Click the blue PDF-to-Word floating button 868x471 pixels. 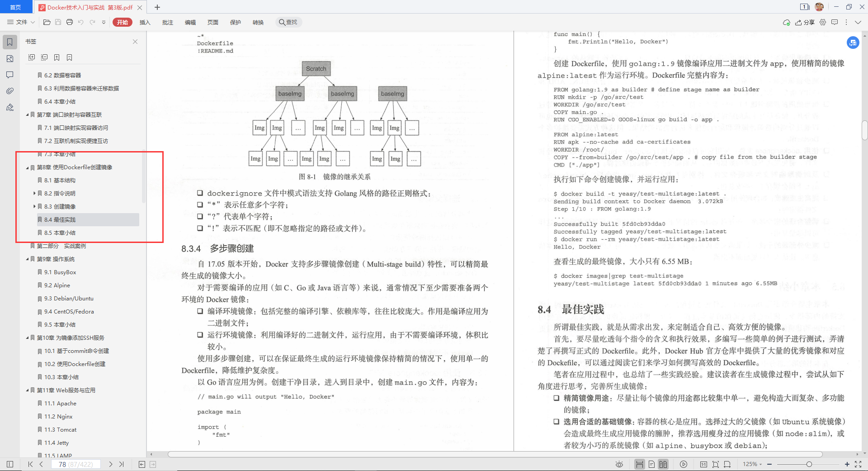pos(853,43)
